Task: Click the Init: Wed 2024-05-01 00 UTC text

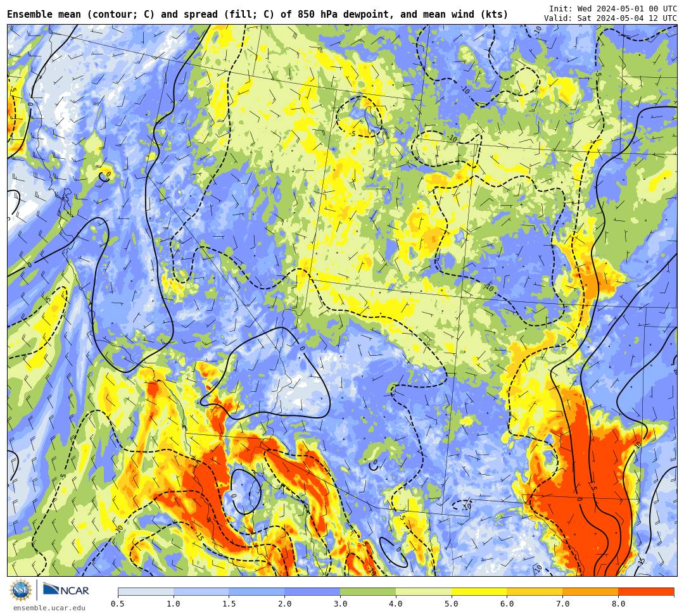Action: (x=613, y=9)
